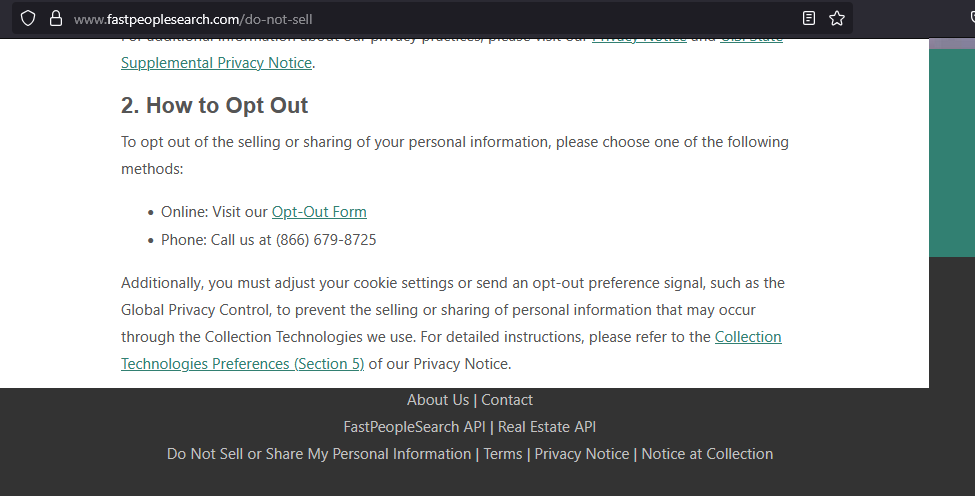Click the tracking protection shield icon

coord(28,19)
